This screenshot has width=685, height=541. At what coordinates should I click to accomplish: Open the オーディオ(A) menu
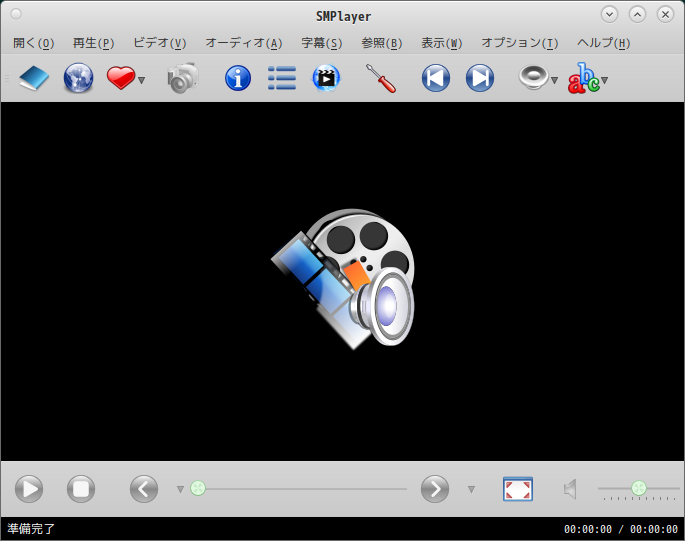point(244,43)
